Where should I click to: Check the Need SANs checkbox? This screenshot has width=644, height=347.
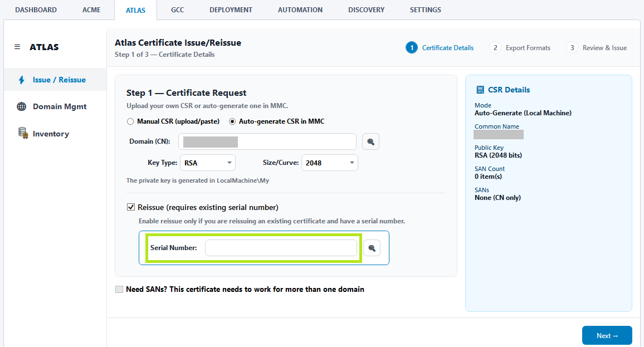point(119,289)
